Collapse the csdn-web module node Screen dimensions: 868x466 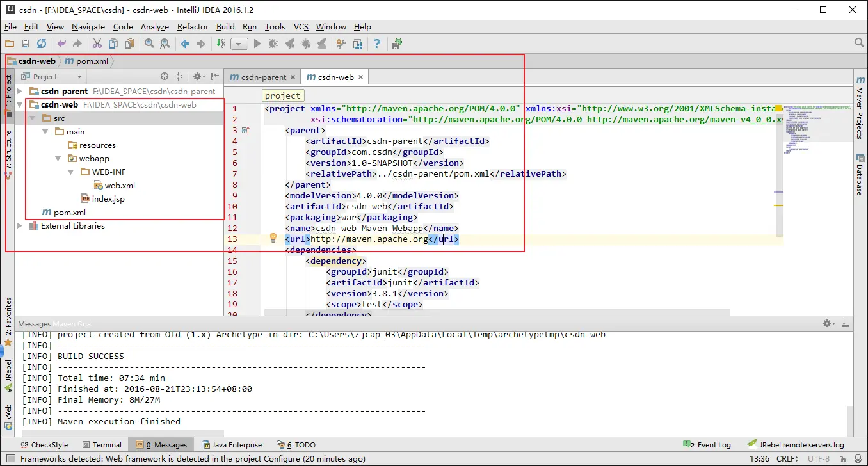pyautogui.click(x=20, y=105)
